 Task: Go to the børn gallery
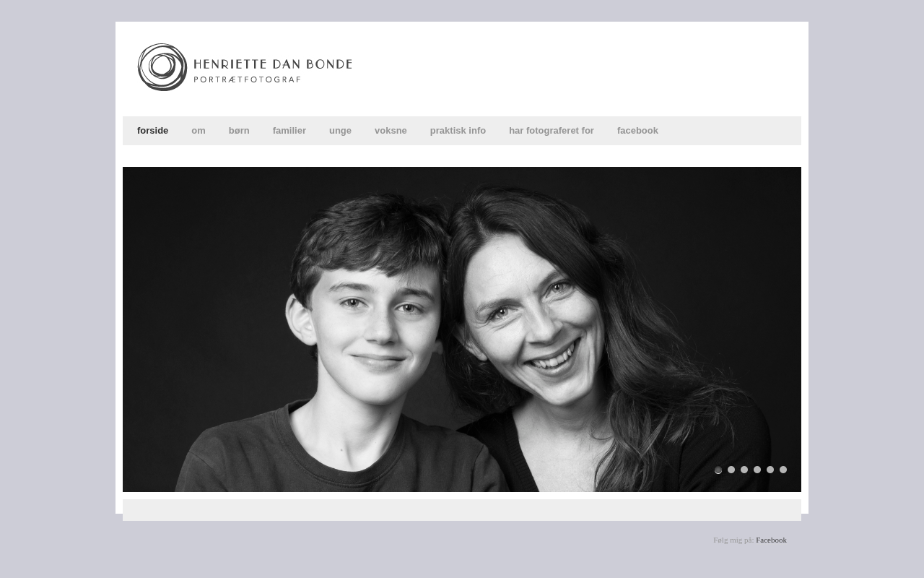[x=239, y=131]
